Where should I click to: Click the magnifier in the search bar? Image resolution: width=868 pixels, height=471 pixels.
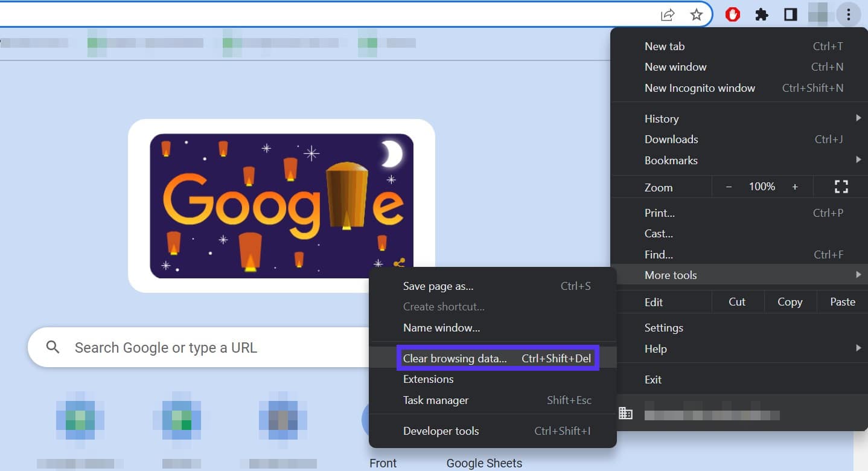pos(52,347)
